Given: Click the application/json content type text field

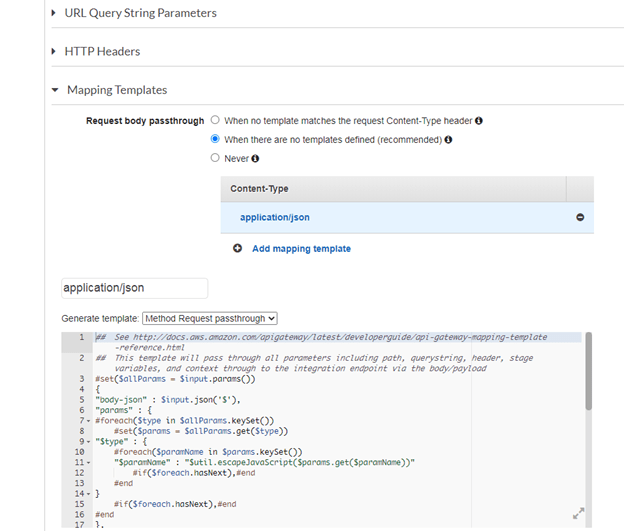Looking at the screenshot, I should pos(134,288).
